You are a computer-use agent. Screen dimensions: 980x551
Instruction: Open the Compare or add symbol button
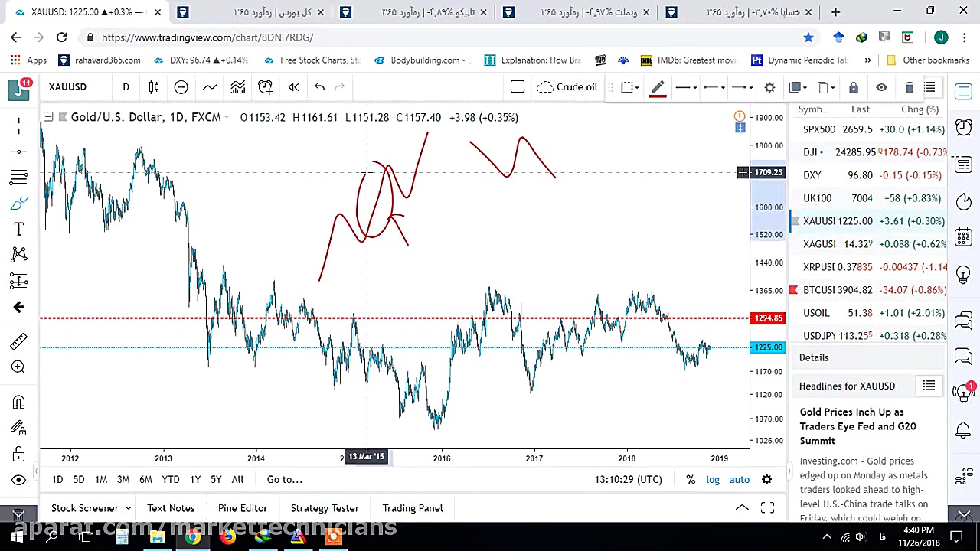click(x=181, y=87)
